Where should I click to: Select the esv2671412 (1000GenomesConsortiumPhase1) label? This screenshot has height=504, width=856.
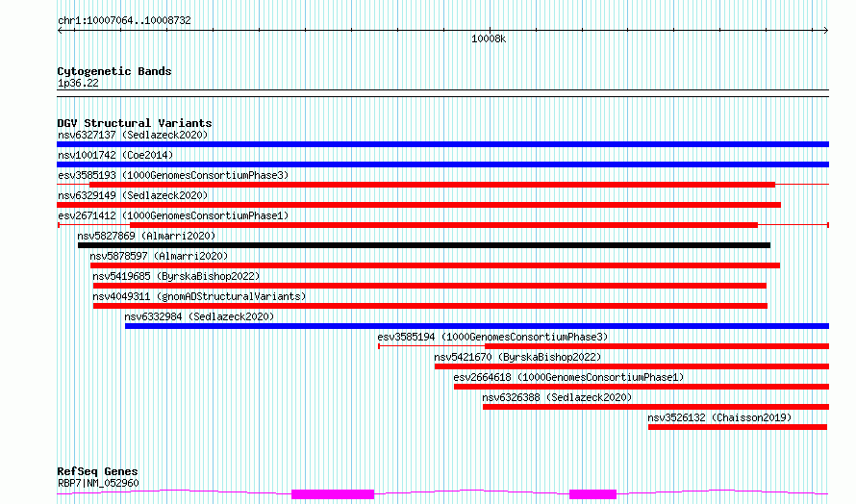(173, 215)
